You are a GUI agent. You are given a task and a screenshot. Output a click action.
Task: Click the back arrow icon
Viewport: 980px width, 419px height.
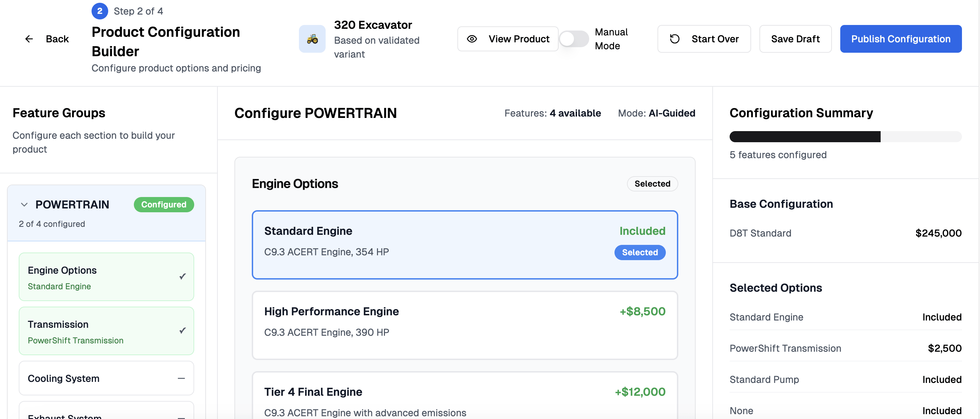[29, 39]
